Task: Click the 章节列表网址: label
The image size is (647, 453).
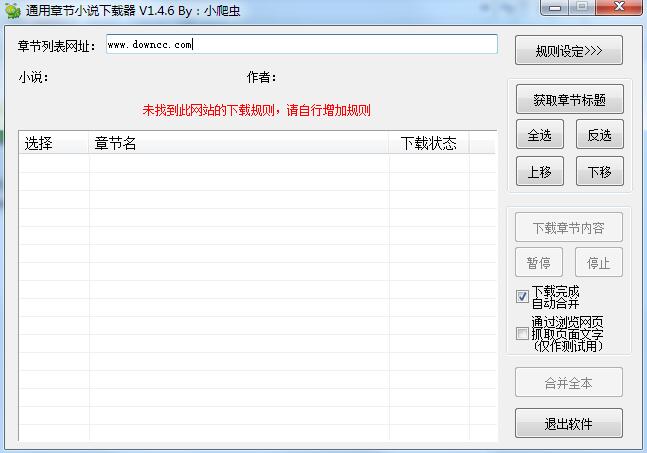Action: point(57,46)
